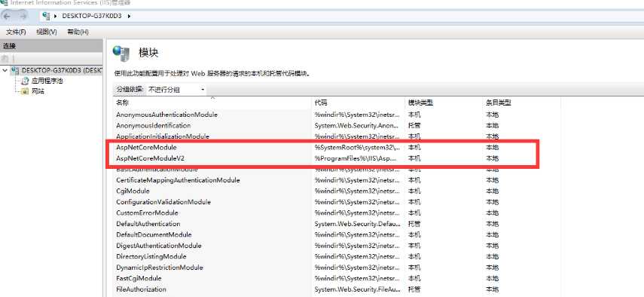Open the group-by dropdown

[176, 90]
